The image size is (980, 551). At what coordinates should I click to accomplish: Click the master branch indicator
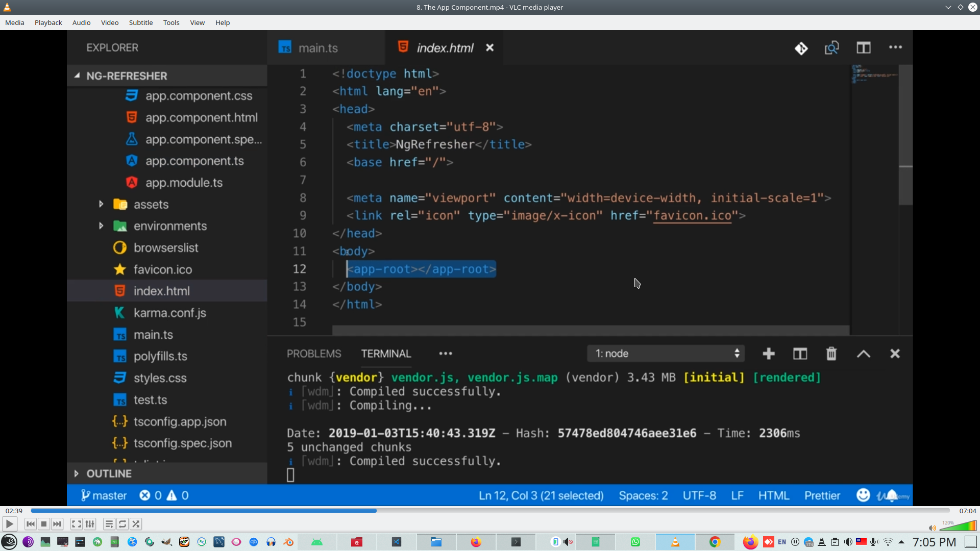tap(104, 494)
